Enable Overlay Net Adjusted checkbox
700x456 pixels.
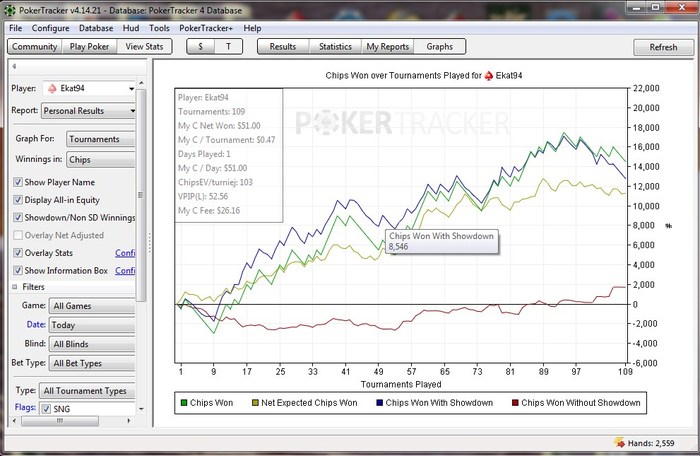pyautogui.click(x=18, y=235)
